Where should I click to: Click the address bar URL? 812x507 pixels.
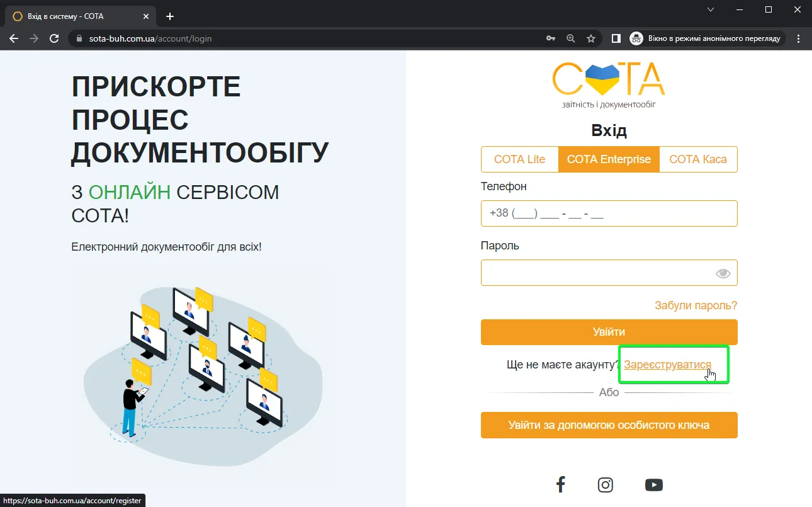[150, 38]
